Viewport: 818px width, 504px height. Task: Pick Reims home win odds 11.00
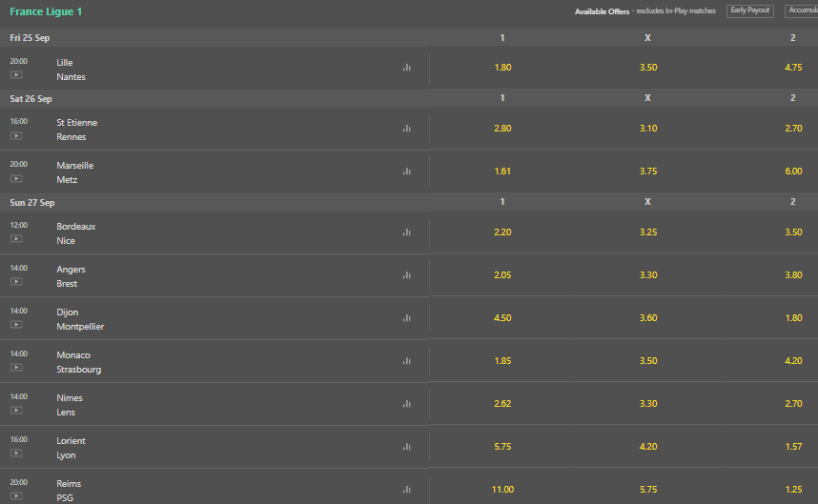pyautogui.click(x=502, y=490)
